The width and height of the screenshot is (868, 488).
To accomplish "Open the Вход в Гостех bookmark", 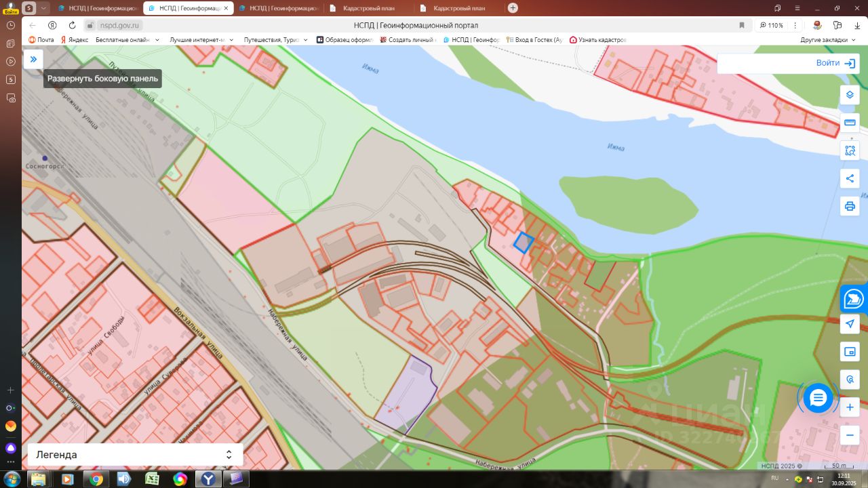I will coord(534,40).
